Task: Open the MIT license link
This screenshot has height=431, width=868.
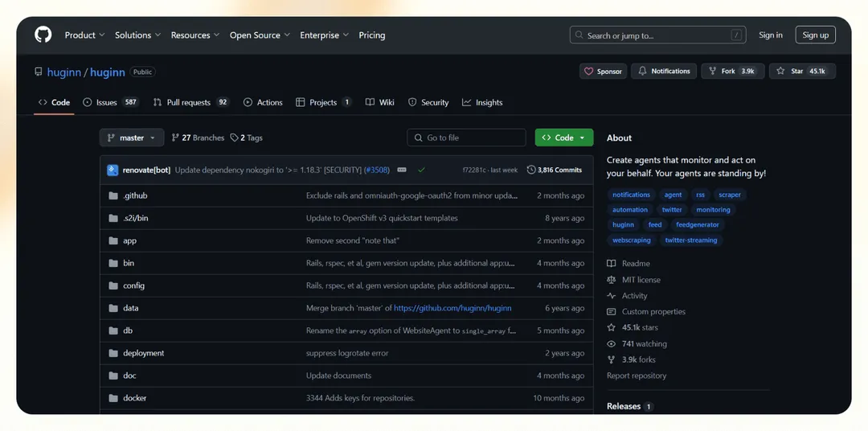Action: pos(634,280)
